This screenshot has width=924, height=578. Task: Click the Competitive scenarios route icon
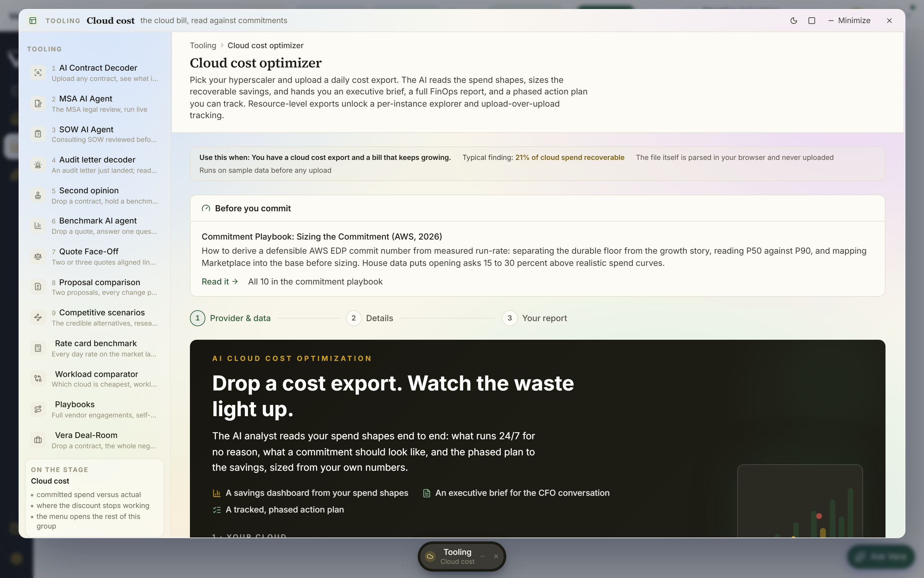38,317
